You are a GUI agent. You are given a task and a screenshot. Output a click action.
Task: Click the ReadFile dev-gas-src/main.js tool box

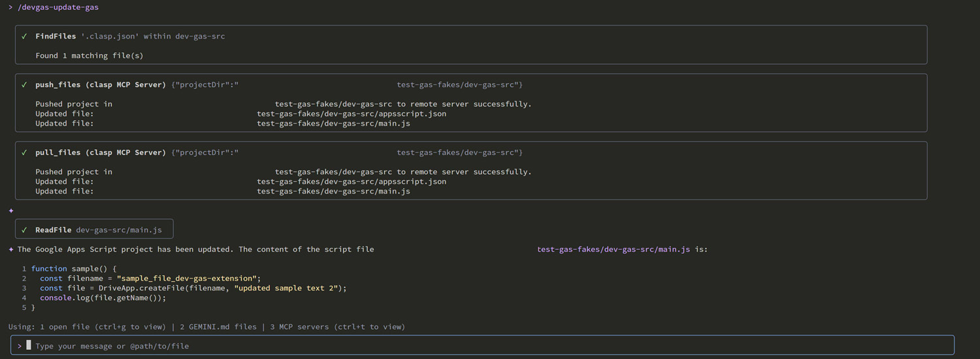click(x=94, y=230)
